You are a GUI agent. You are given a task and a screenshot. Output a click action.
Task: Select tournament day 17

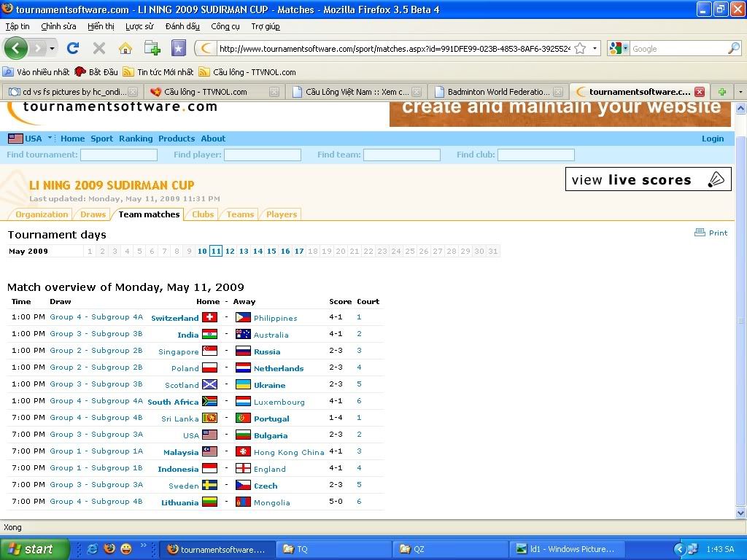tap(299, 251)
